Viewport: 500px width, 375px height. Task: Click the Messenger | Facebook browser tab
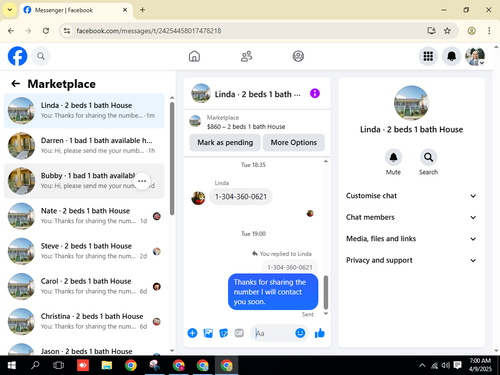76,10
